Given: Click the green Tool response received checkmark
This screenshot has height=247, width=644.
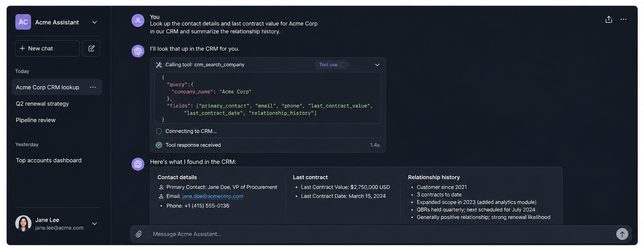Looking at the screenshot, I should [159, 145].
